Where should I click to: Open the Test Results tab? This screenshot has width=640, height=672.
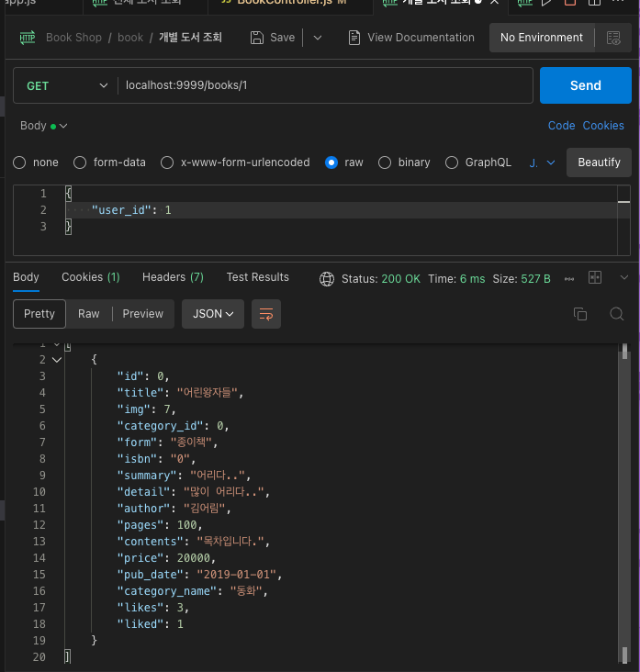[258, 278]
